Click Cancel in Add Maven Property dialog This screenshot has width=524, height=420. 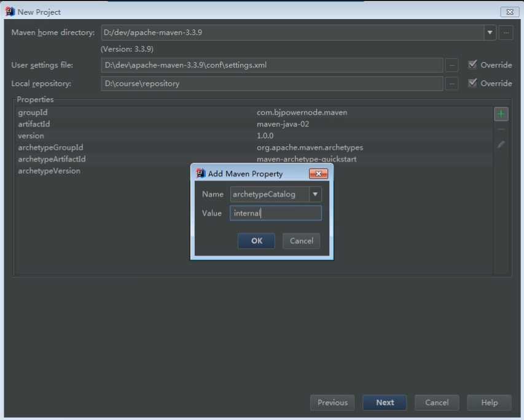point(302,241)
